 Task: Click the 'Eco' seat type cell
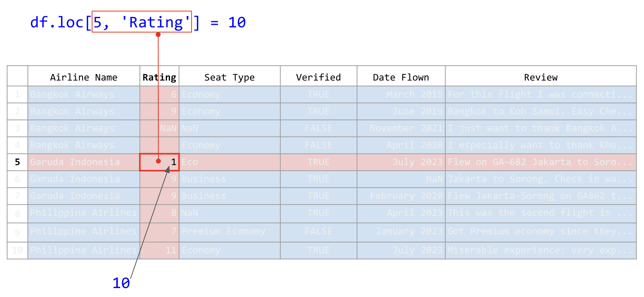point(230,162)
